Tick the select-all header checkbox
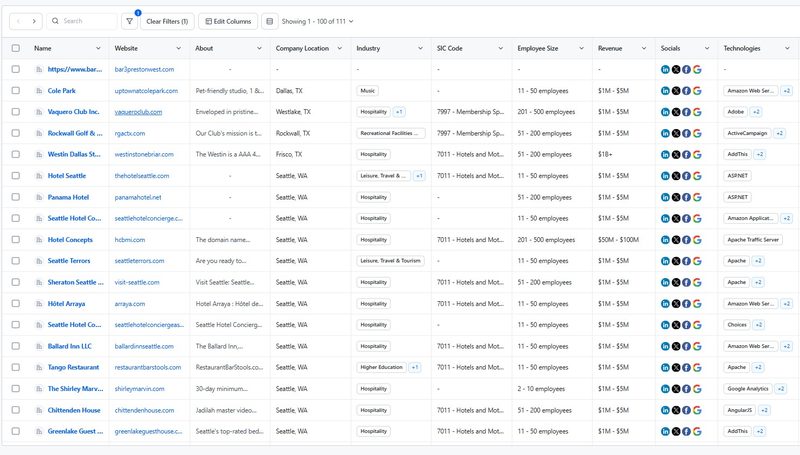The width and height of the screenshot is (800, 455). pyautogui.click(x=16, y=48)
